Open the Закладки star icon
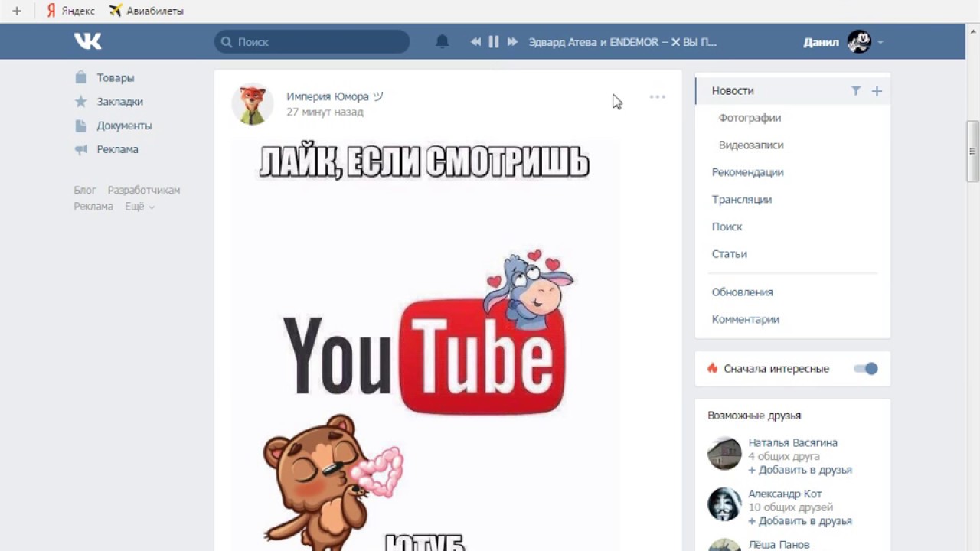 [80, 101]
